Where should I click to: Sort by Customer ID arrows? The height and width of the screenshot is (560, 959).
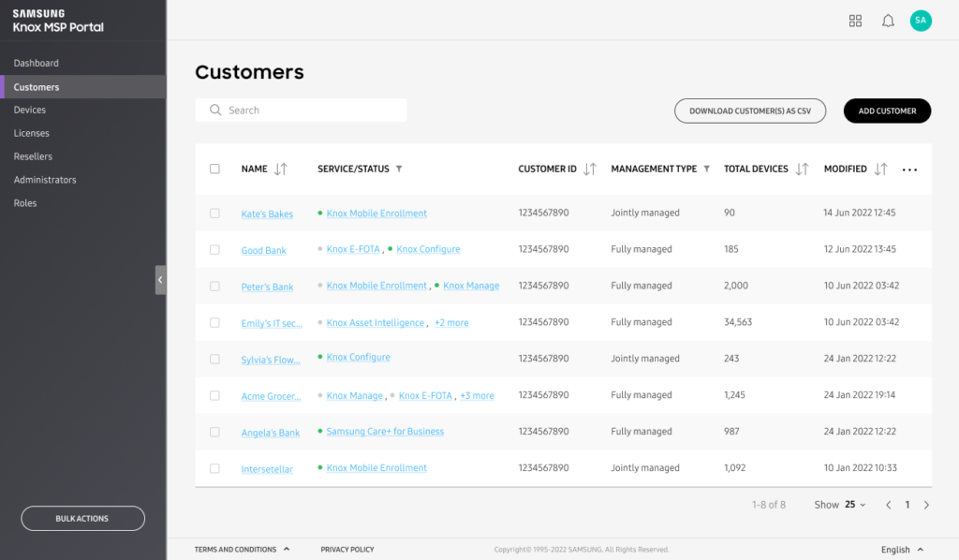[590, 169]
